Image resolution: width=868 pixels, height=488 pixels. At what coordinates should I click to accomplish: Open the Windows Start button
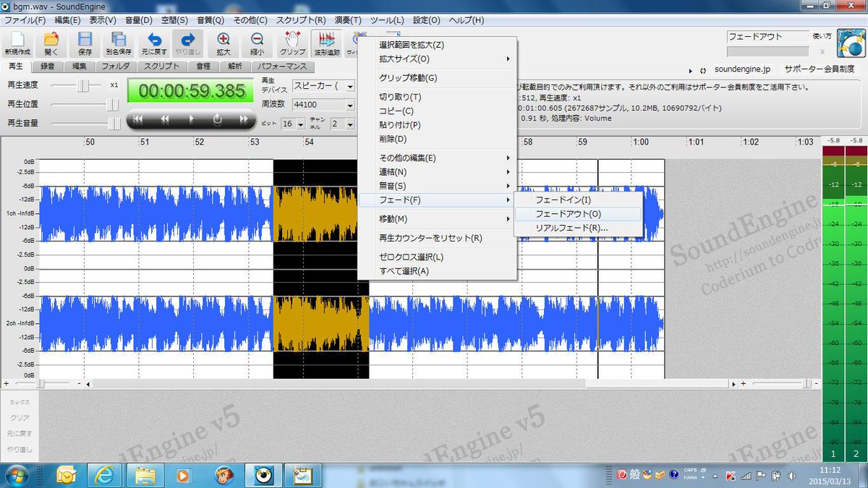[17, 475]
